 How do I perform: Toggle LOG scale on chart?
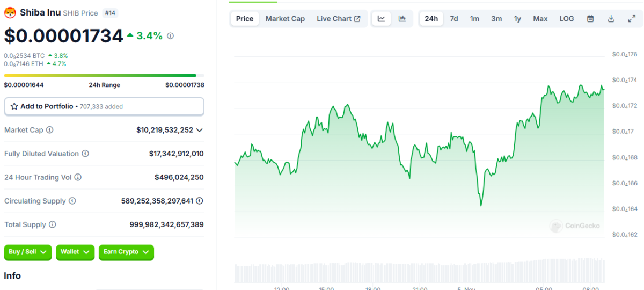[566, 19]
